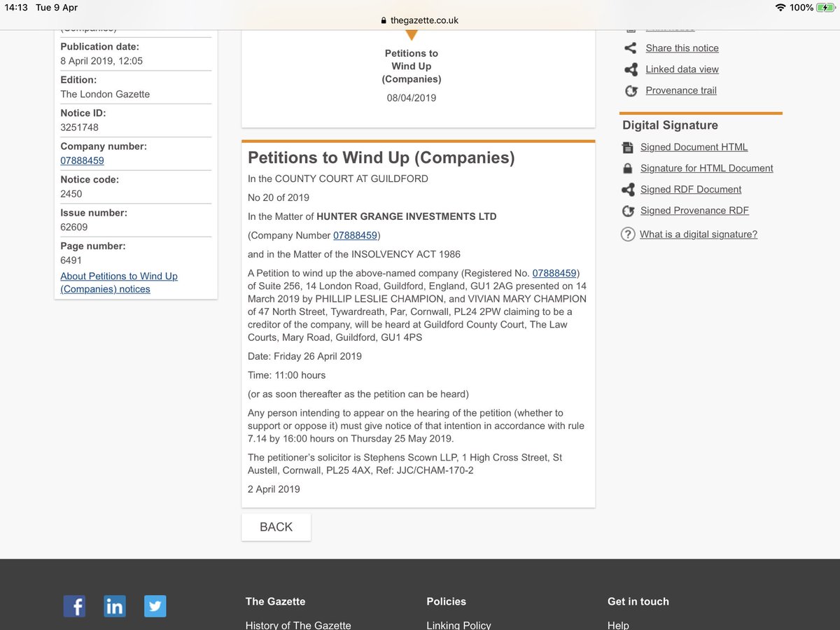
Task: Select the Linked data view icon
Action: (629, 69)
